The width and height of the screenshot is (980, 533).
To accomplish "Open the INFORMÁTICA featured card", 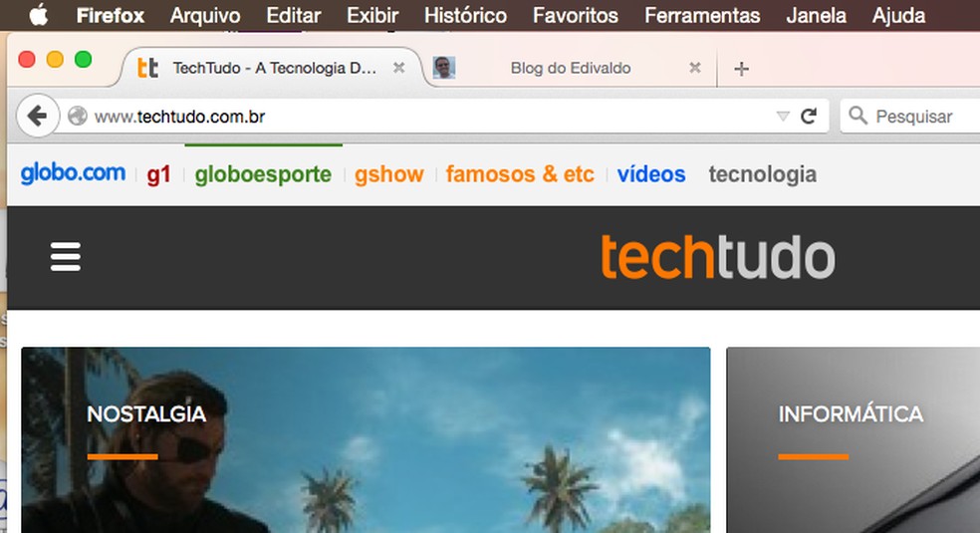I will pos(854,440).
